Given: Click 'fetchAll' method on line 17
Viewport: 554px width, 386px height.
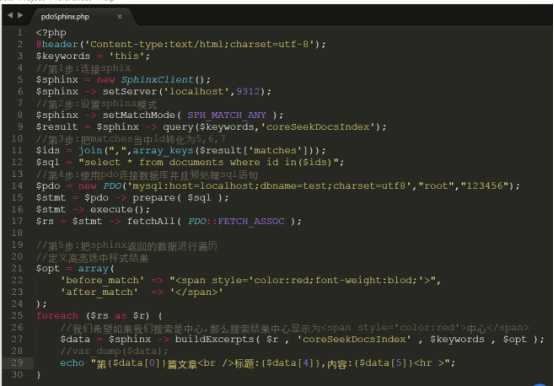Looking at the screenshot, I should point(151,221).
